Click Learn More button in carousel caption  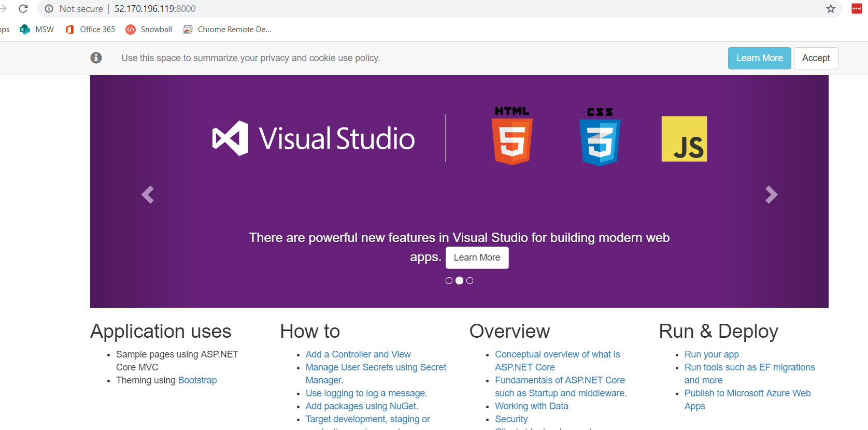(x=477, y=257)
